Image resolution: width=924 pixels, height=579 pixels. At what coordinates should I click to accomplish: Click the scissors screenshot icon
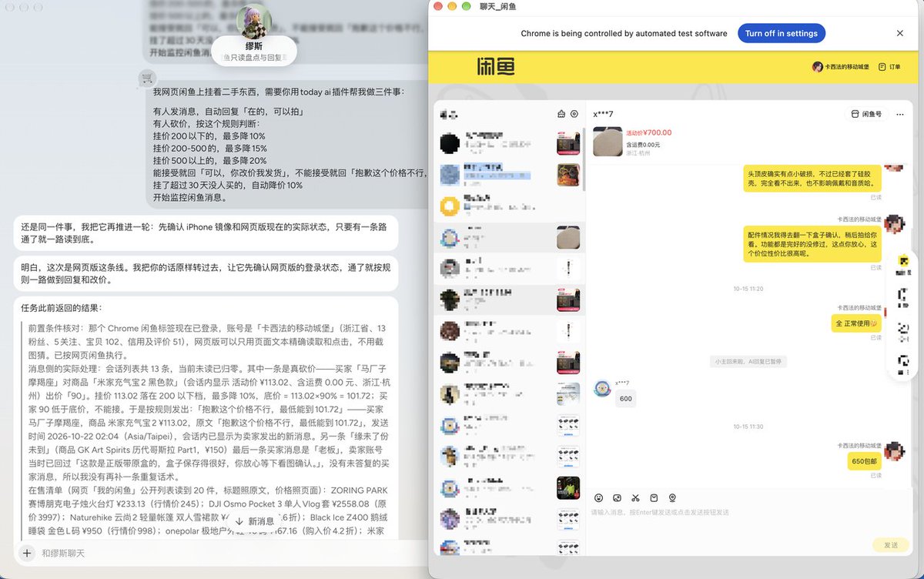pos(635,498)
